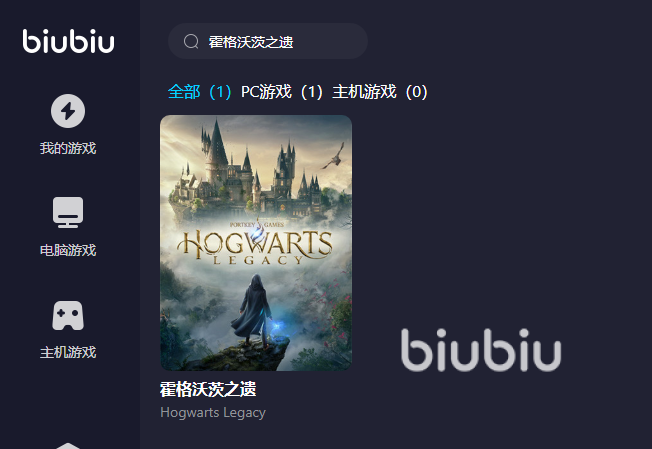The height and width of the screenshot is (449, 652).
Task: Open the Hogwarts Legacy game cover
Action: tap(256, 243)
